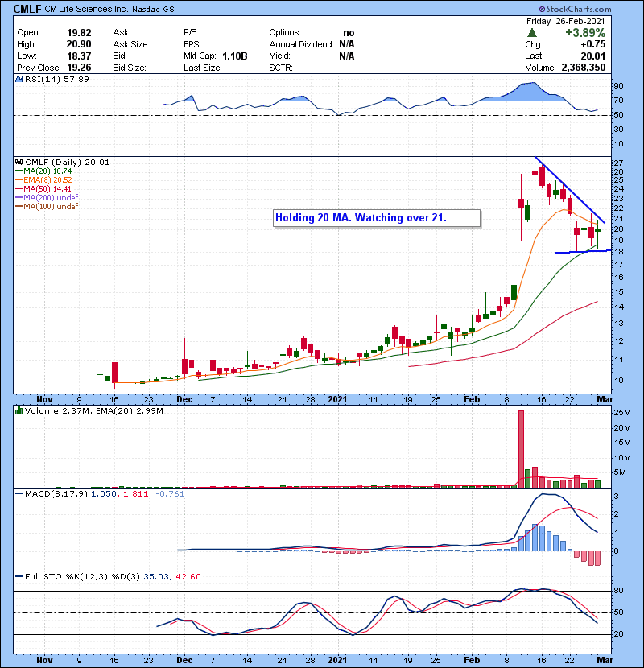The height and width of the screenshot is (668, 644).
Task: Click the Prev Close value 19.26
Action: pyautogui.click(x=79, y=68)
